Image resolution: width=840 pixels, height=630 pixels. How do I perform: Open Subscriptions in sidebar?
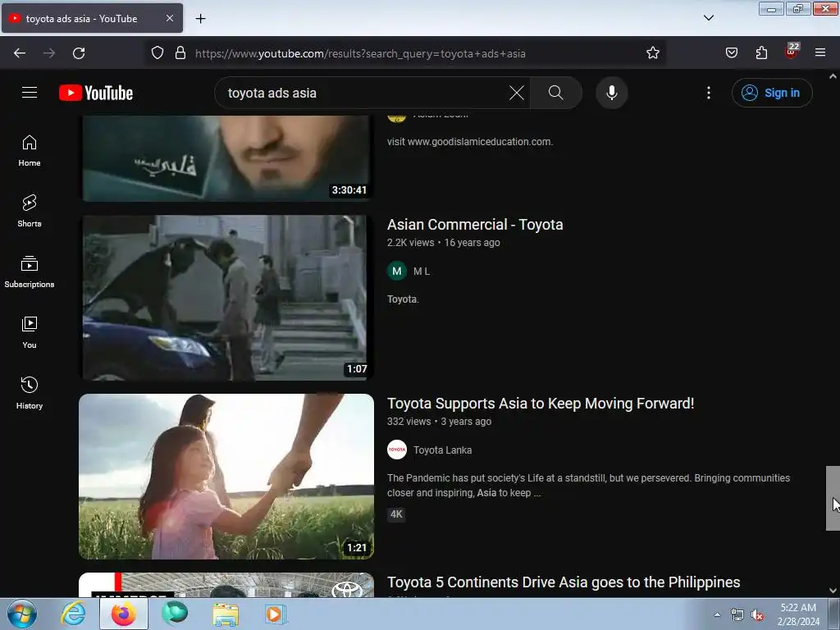(x=30, y=272)
